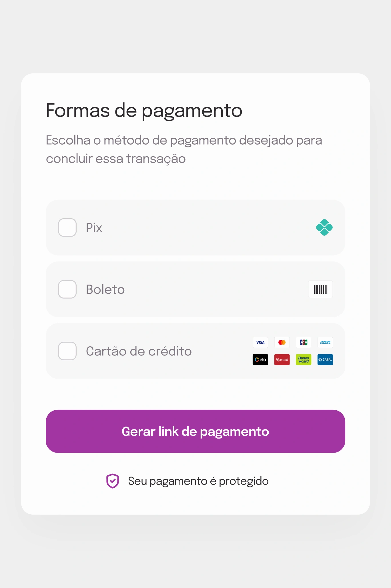Click the Seu pagamento é protegido text
The width and height of the screenshot is (391, 588).
pyautogui.click(x=198, y=481)
